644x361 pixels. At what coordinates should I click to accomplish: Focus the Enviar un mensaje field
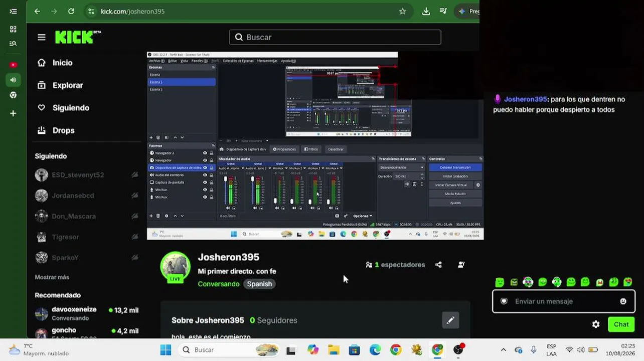[564, 301]
